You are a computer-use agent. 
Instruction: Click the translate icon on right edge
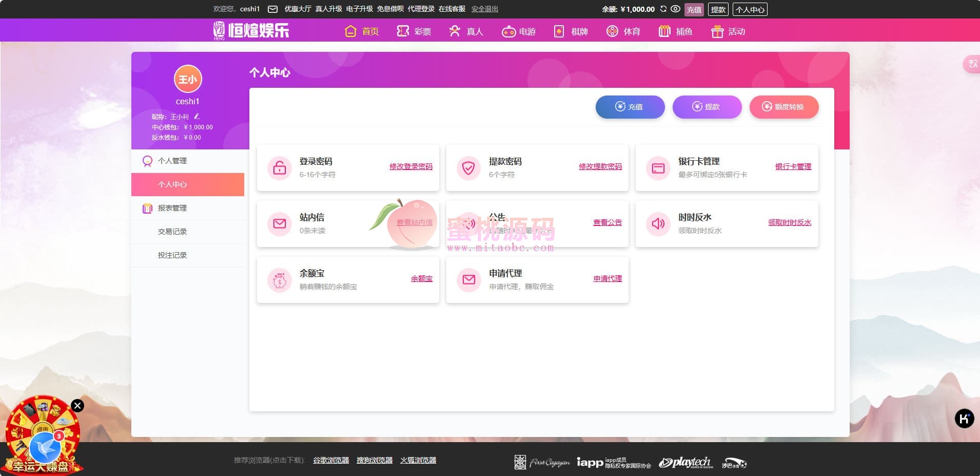pyautogui.click(x=972, y=64)
